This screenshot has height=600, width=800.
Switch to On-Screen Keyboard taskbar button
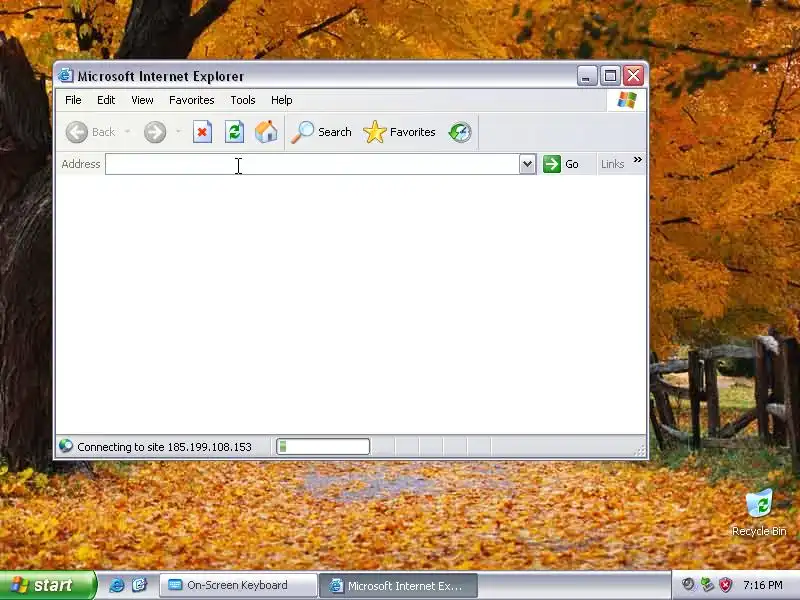pos(238,585)
